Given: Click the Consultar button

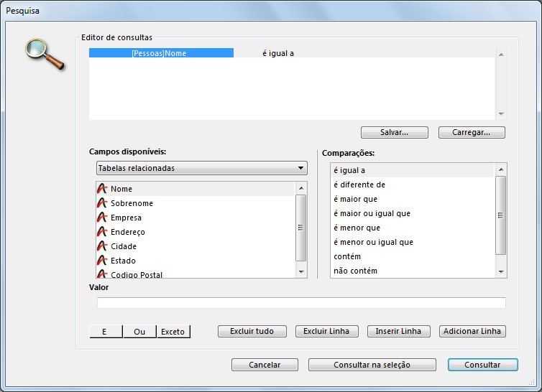Looking at the screenshot, I should tap(482, 365).
